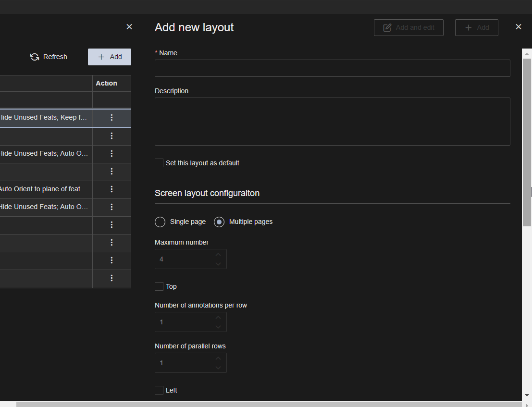The height and width of the screenshot is (407, 532).
Task: Click the Description text area
Action: click(332, 122)
